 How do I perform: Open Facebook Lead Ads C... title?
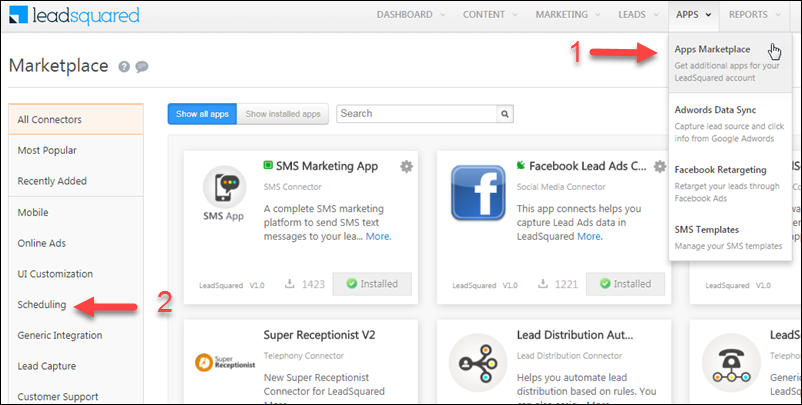(588, 166)
